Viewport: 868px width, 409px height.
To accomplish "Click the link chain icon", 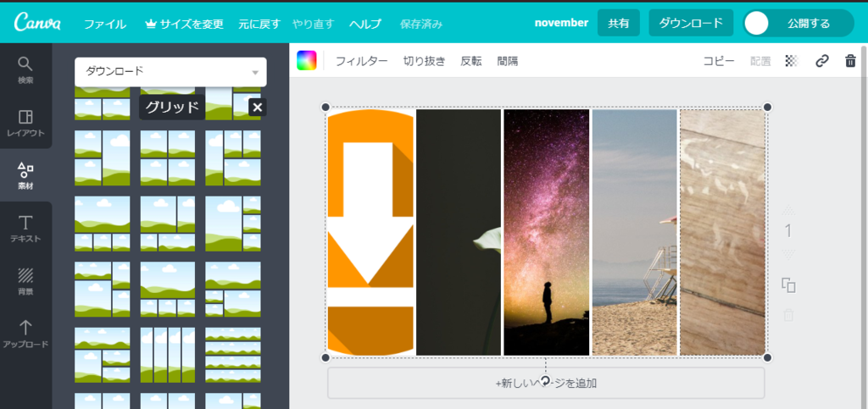I will [x=822, y=61].
